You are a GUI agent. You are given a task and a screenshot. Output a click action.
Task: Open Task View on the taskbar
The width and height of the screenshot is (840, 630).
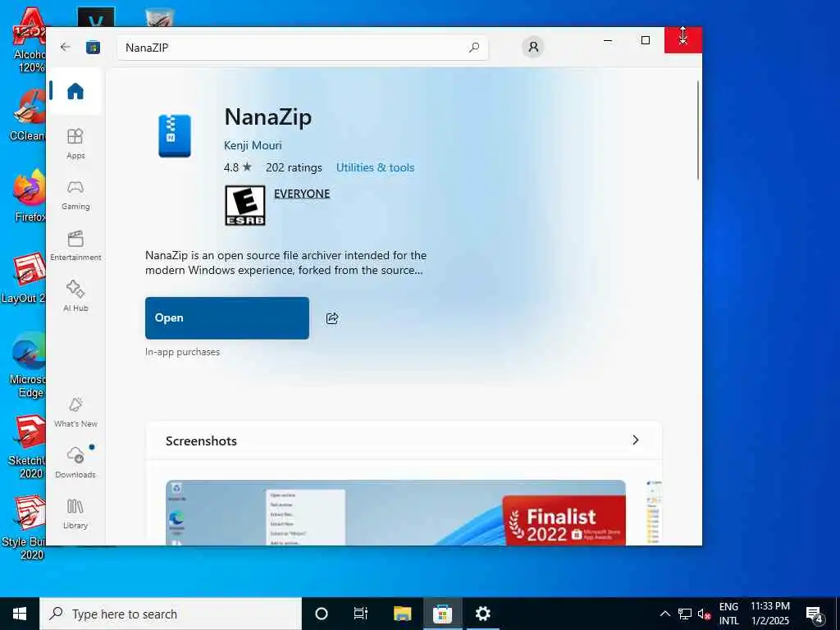point(361,614)
